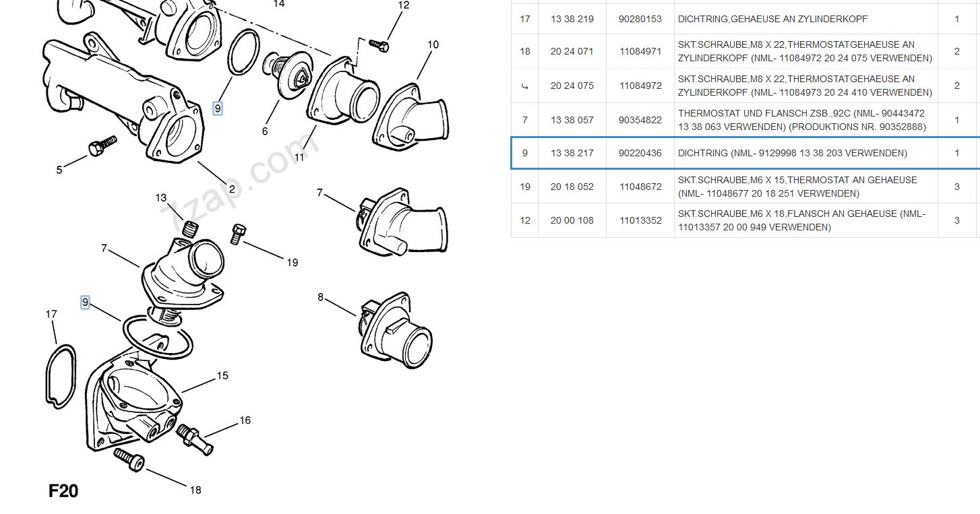980x514 pixels.
Task: Click callout 18 at diagram bottom
Action: coord(195,490)
